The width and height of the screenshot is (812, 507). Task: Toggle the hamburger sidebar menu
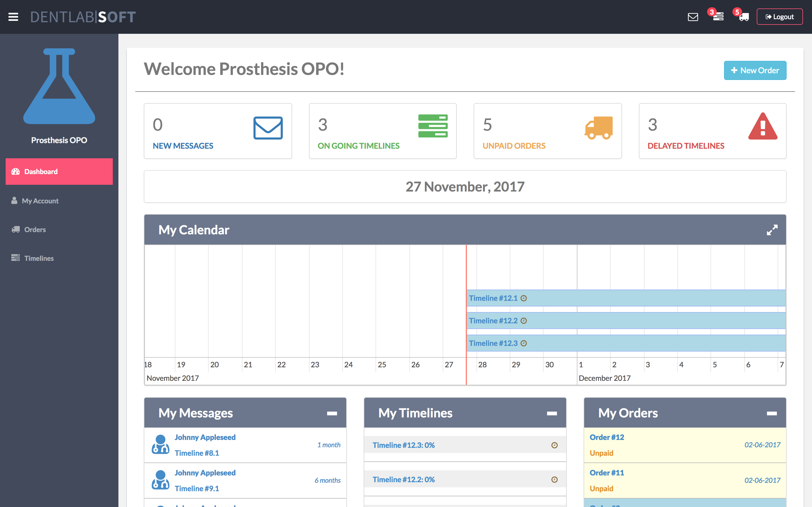(x=13, y=17)
